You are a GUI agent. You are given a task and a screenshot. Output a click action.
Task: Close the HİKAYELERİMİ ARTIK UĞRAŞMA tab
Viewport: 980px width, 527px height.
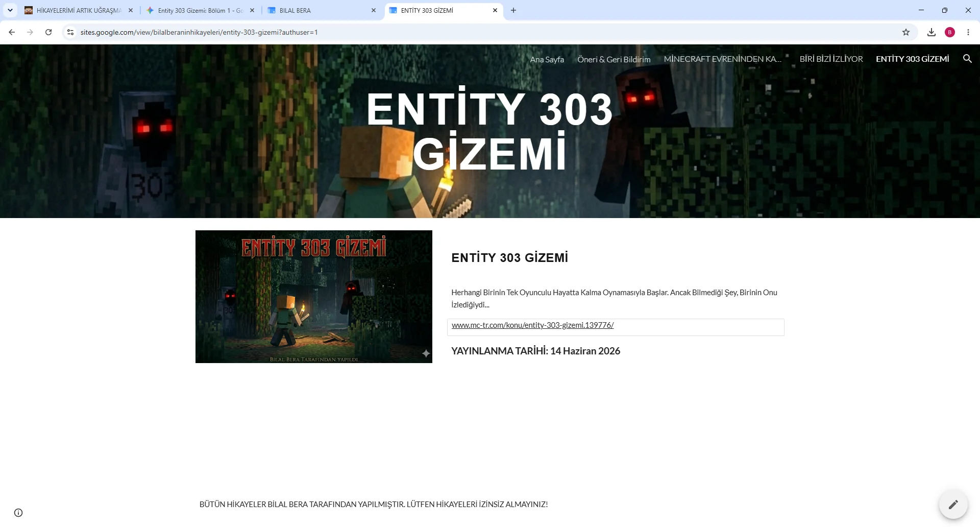tap(131, 10)
